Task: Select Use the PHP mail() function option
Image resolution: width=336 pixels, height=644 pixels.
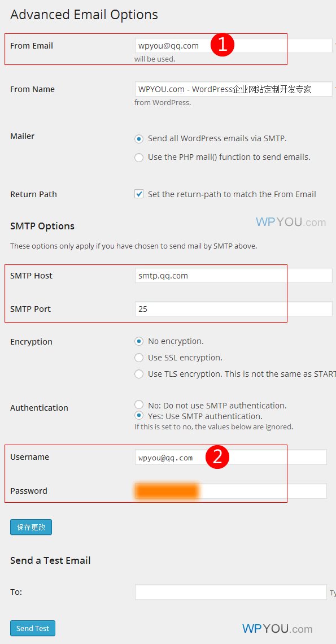Action: tap(139, 157)
